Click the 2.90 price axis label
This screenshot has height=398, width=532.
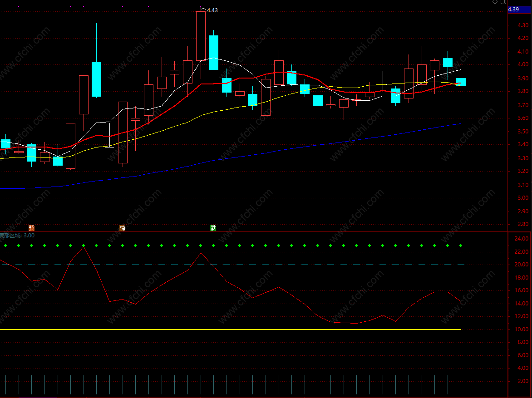523,211
